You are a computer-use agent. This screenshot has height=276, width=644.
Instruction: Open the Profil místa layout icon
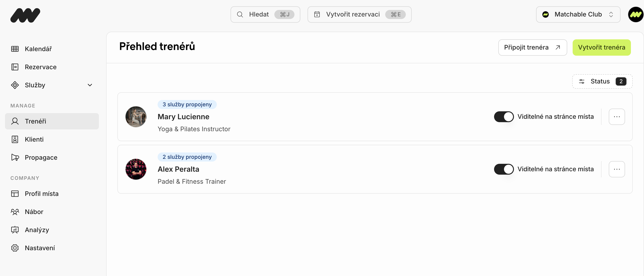point(15,194)
